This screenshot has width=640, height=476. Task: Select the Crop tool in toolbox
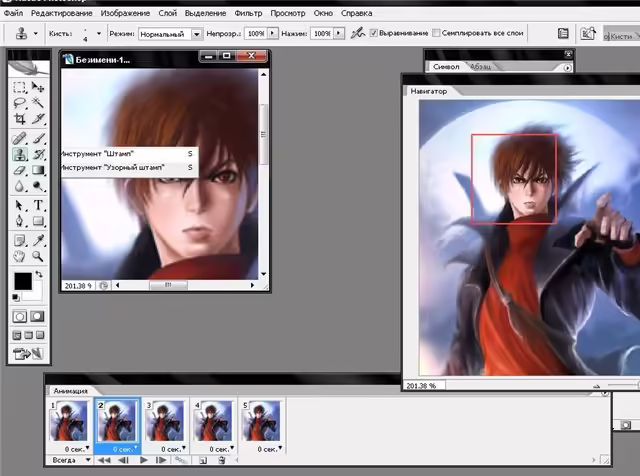[x=19, y=119]
